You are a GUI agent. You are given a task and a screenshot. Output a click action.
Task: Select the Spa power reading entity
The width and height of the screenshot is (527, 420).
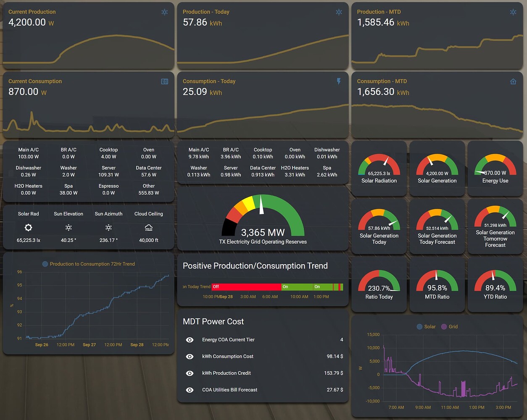click(x=68, y=189)
